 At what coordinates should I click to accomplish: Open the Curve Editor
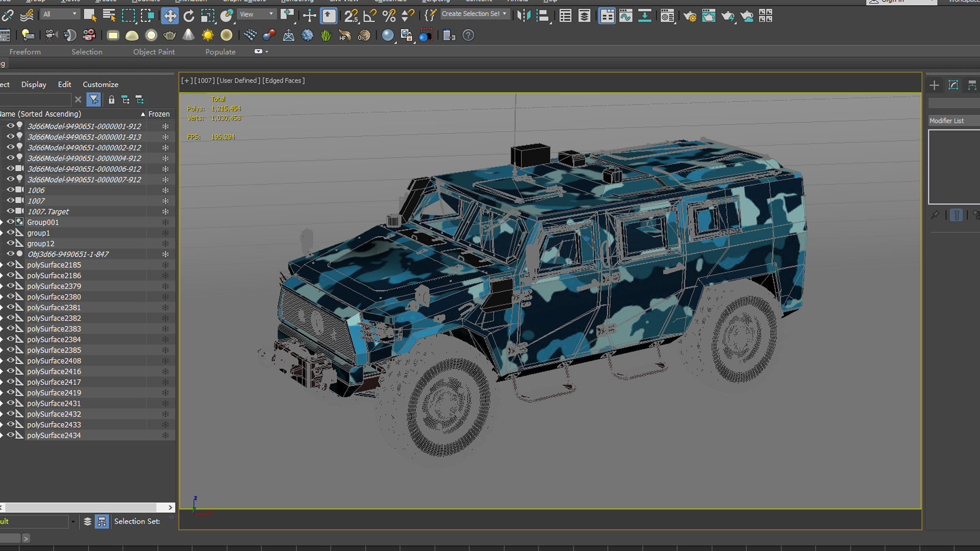pyautogui.click(x=626, y=16)
